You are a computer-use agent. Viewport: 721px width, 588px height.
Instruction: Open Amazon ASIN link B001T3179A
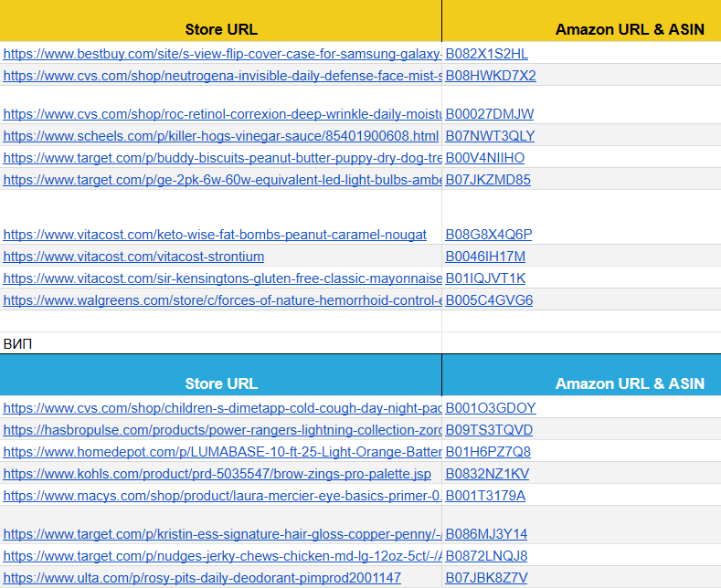click(485, 496)
